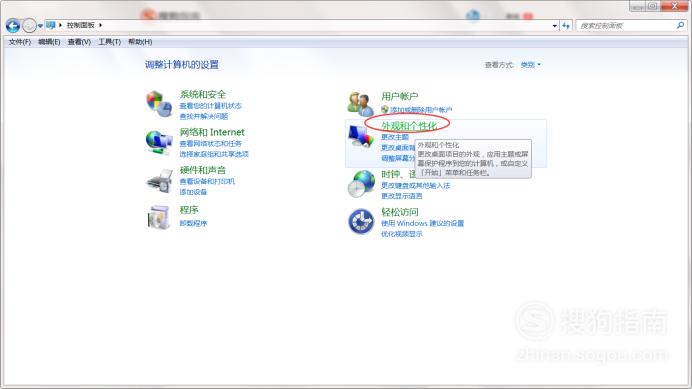Screen dimensions: 692x389
Task: Click the 系统和安全 shield icon
Action: tap(159, 104)
